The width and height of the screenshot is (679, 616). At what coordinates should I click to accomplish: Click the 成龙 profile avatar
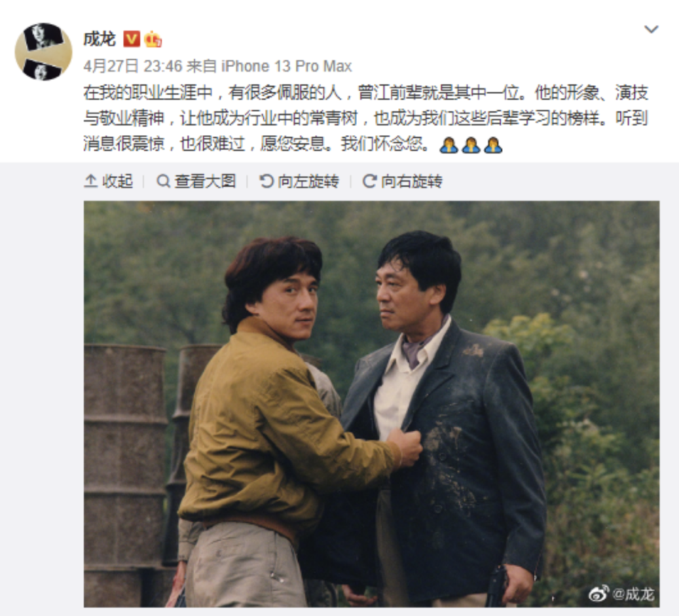coord(43,52)
